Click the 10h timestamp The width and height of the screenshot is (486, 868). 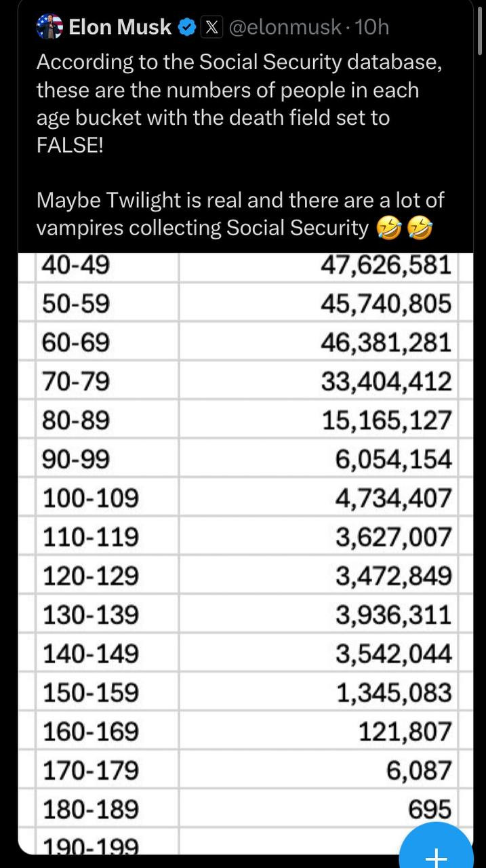(372, 28)
